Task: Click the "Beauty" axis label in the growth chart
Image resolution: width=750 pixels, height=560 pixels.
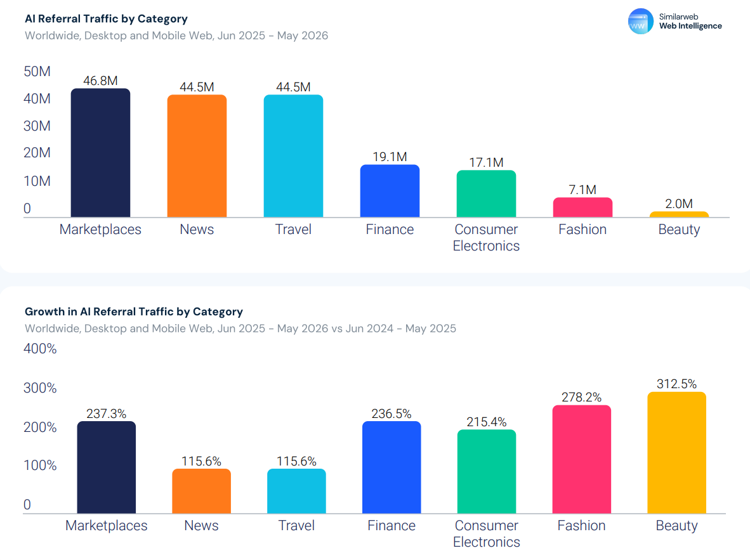Action: (x=677, y=526)
